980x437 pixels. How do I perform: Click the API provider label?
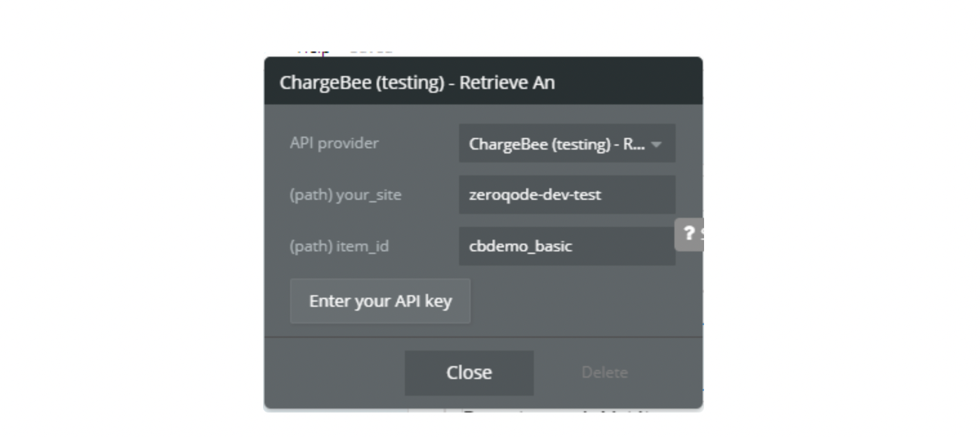(334, 143)
